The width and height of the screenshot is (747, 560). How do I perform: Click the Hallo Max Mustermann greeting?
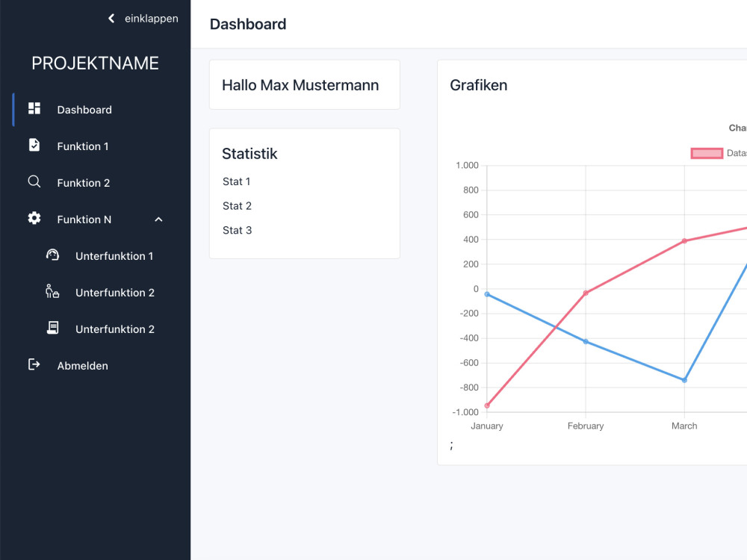(x=300, y=85)
